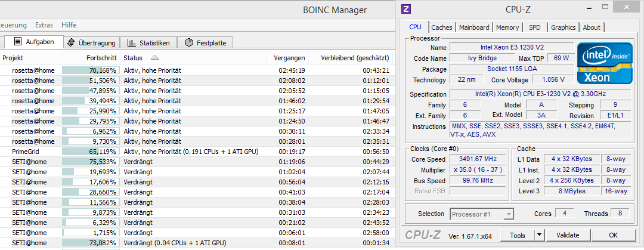
Task: Sort tasks by the Status column header
Action: tap(193, 58)
